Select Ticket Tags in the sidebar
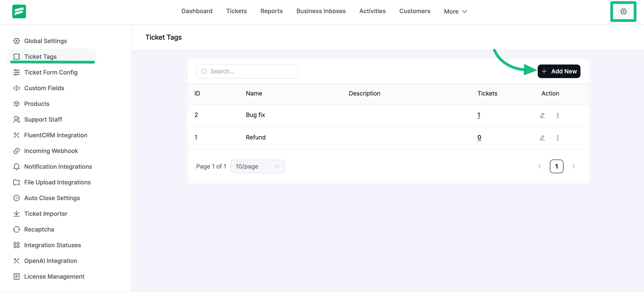644x292 pixels. click(x=40, y=56)
